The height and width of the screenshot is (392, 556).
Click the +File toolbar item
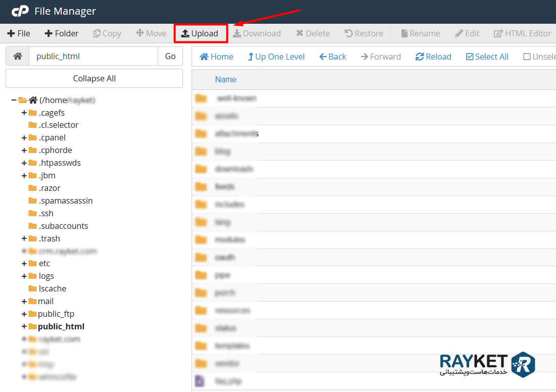19,33
